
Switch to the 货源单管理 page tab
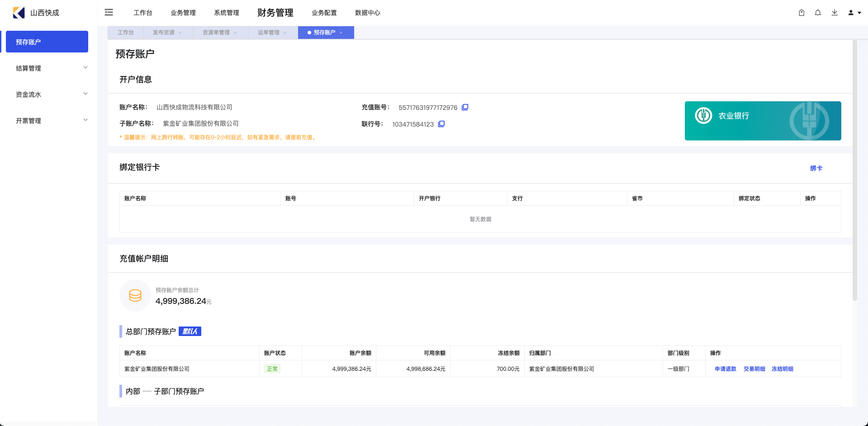pos(216,33)
